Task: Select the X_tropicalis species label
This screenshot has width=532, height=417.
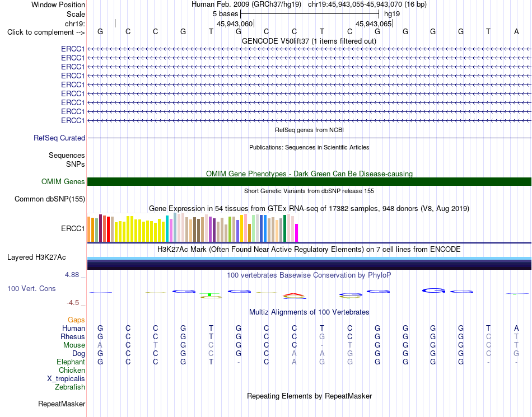Action: (66, 379)
